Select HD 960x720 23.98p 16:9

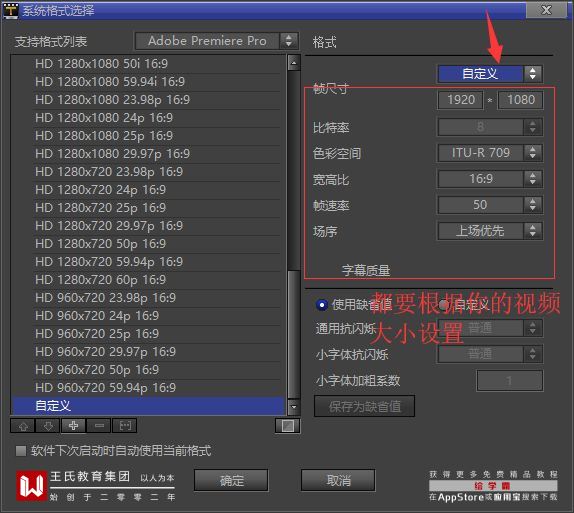(148, 298)
